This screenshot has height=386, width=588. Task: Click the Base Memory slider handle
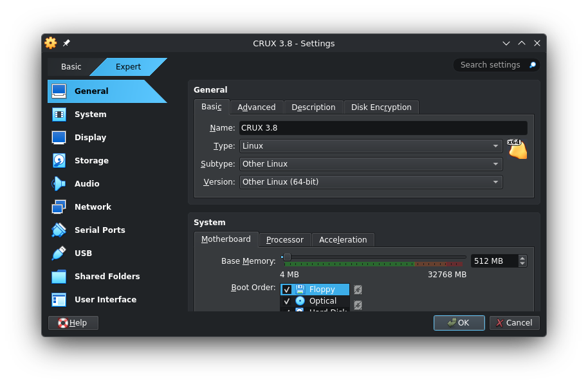(x=287, y=257)
